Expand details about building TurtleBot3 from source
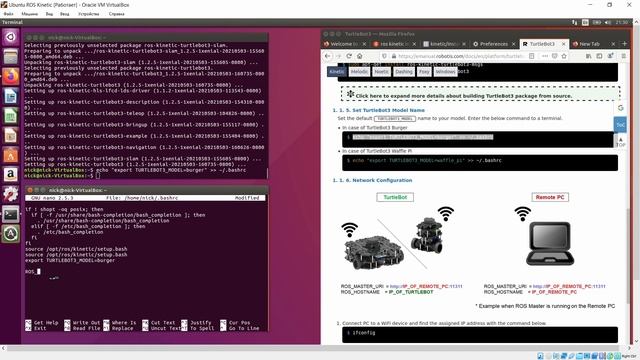640x360 pixels. pos(480,93)
